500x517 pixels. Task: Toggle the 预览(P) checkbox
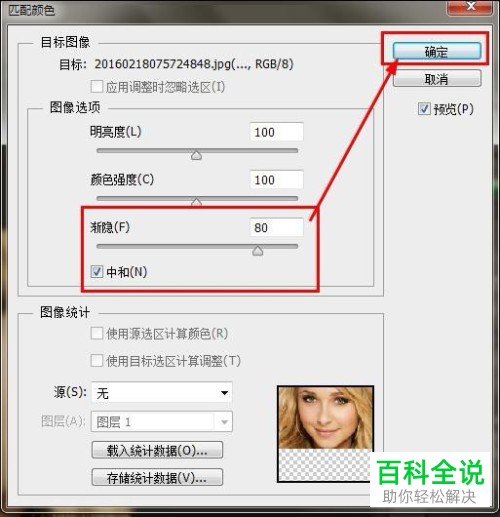click(424, 109)
